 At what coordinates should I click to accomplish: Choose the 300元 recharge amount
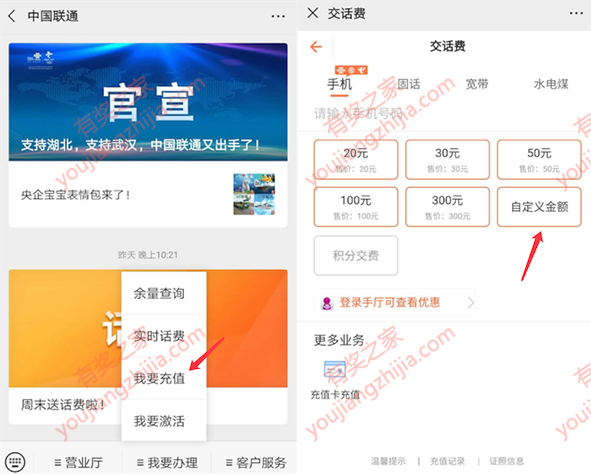pos(447,207)
